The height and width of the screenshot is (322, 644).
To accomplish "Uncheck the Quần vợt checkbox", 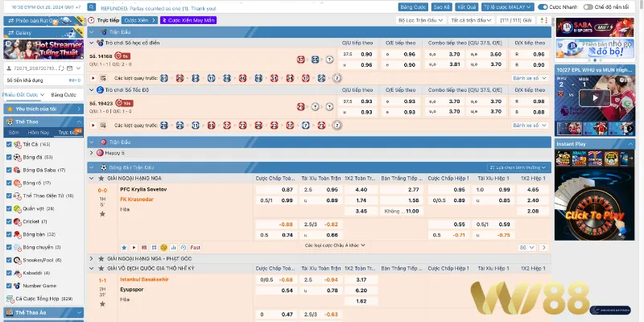I will pyautogui.click(x=9, y=208).
